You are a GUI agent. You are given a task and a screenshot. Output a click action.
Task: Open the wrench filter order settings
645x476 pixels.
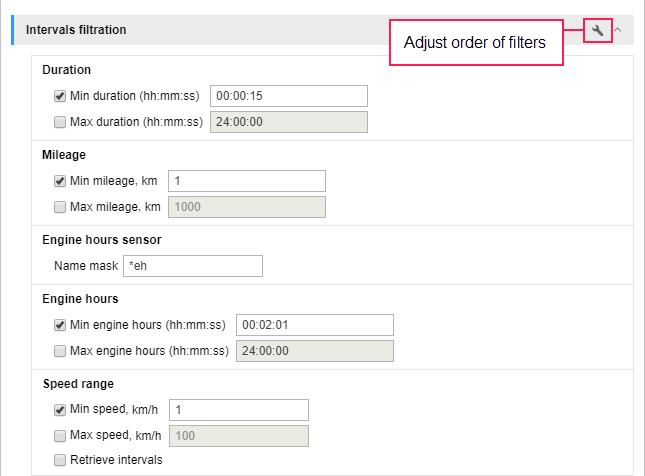(597, 30)
